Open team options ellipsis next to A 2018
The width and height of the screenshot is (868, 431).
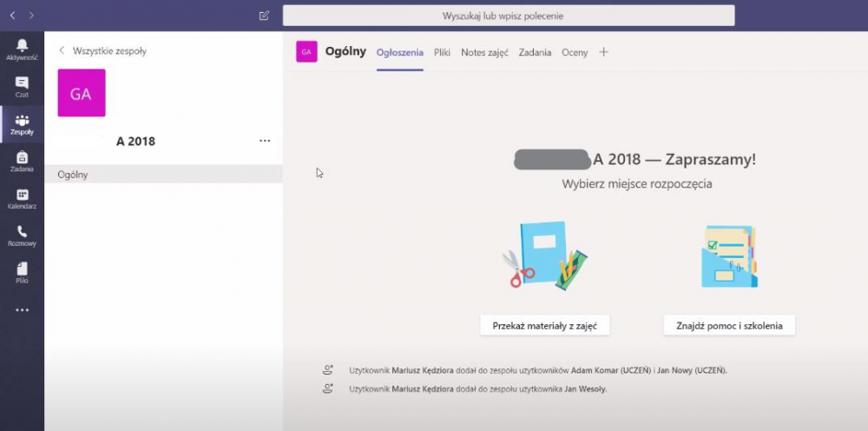[x=265, y=141]
